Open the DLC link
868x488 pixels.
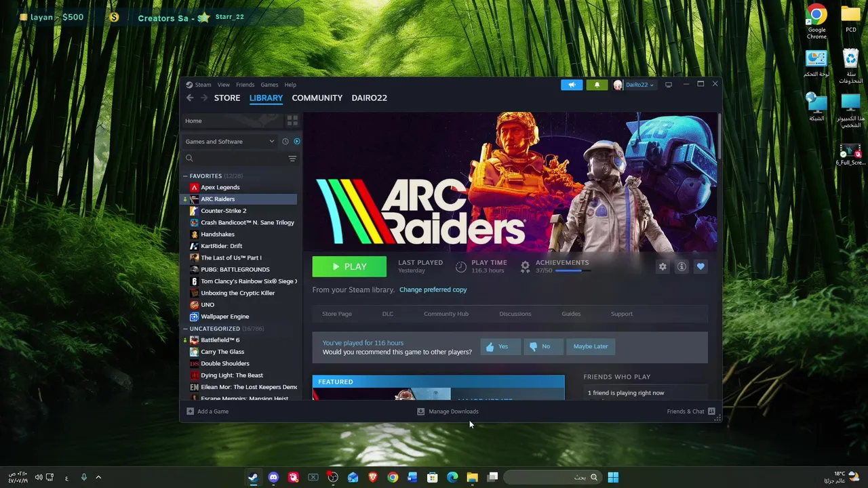[387, 314]
